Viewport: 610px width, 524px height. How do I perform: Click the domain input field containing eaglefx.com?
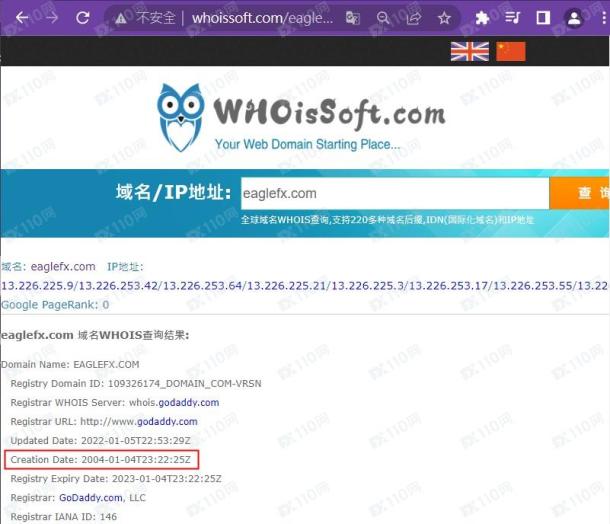tap(395, 193)
